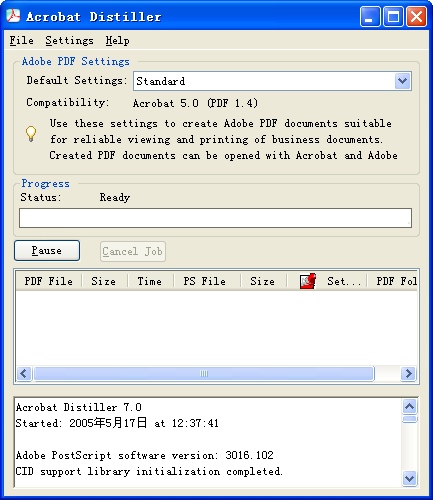Click the lightbulb hint icon

[31, 134]
